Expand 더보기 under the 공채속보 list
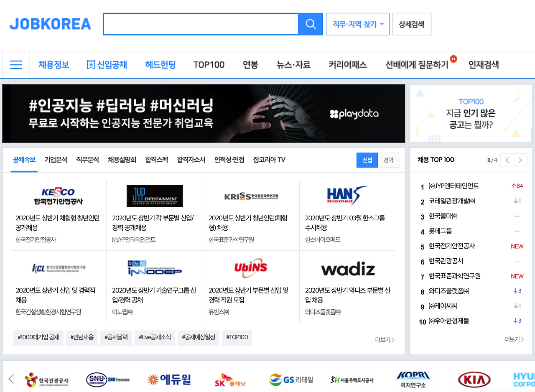535x392 pixels. pyautogui.click(x=385, y=339)
